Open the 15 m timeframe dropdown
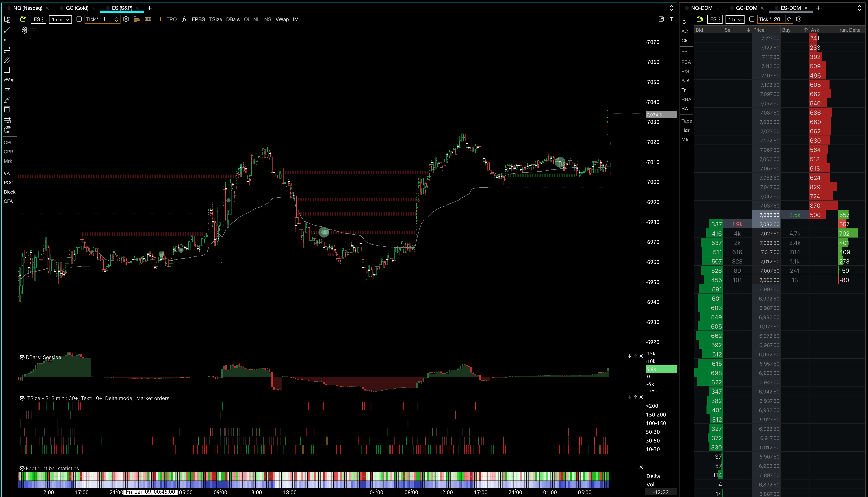This screenshot has height=497, width=868. pyautogui.click(x=60, y=19)
